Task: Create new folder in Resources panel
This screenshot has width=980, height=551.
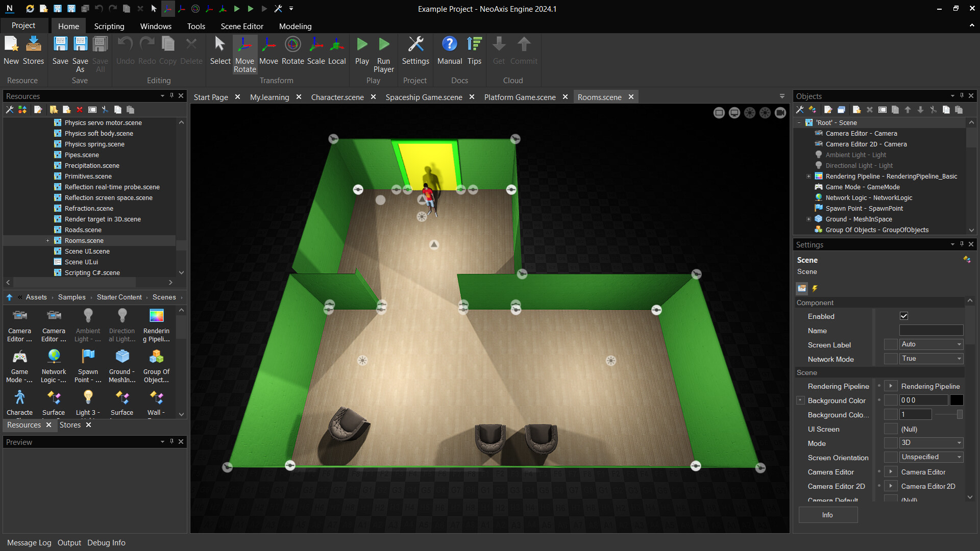Action: 54,110
